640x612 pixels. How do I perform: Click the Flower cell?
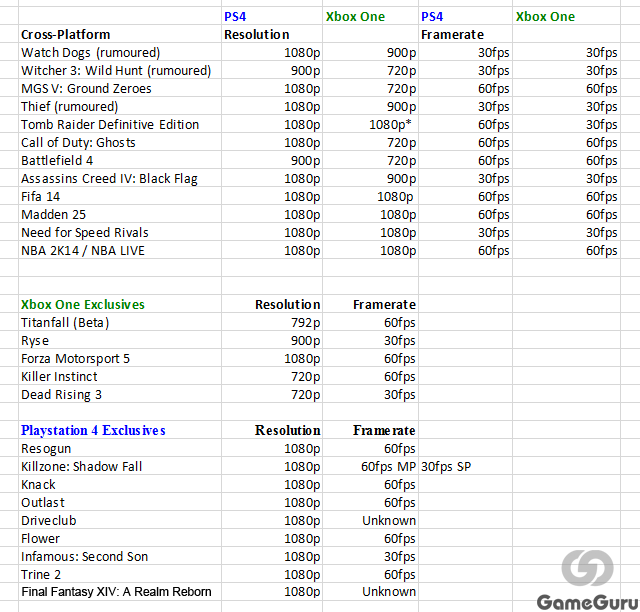coord(120,538)
